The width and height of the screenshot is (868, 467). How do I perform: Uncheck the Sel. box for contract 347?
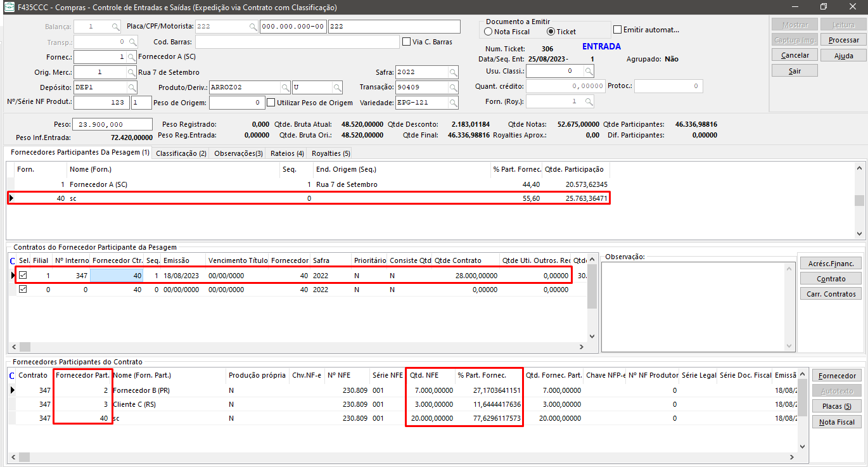pyautogui.click(x=23, y=276)
